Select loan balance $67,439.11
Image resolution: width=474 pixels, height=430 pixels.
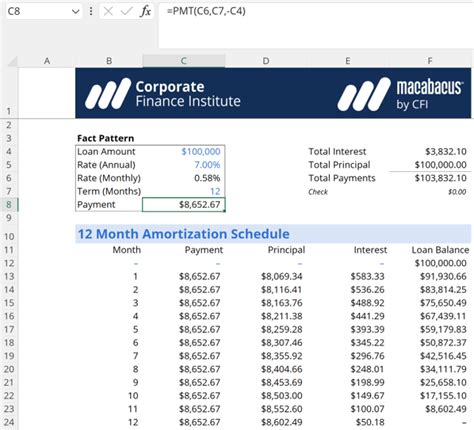(443, 316)
